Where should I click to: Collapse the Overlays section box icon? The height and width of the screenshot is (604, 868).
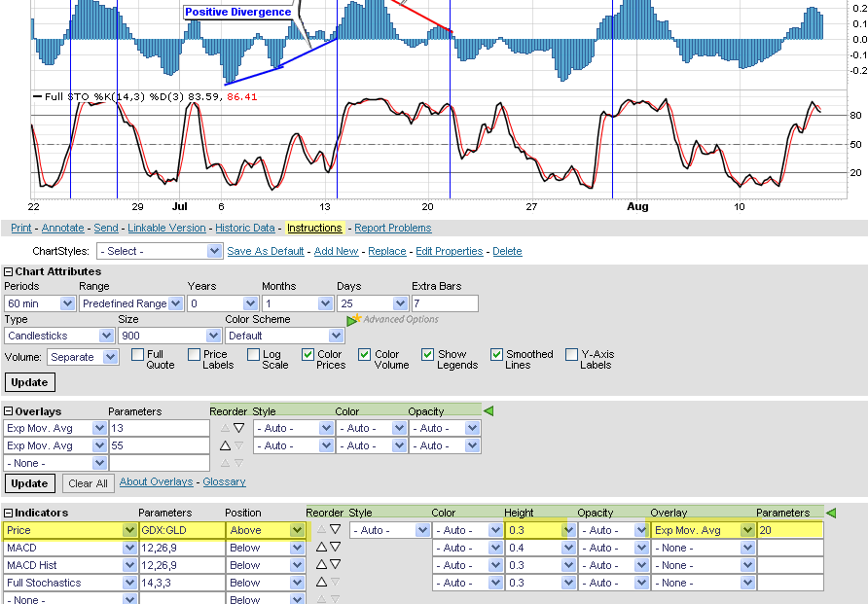pos(9,411)
